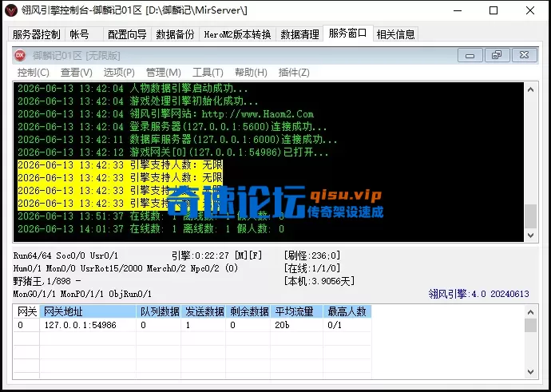This screenshot has height=392, width=551.
Task: Open the 帮助(H) menu
Action: [251, 73]
